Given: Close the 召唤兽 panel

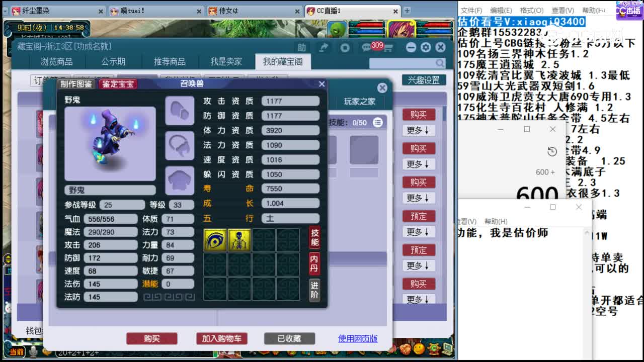Looking at the screenshot, I should click(322, 84).
